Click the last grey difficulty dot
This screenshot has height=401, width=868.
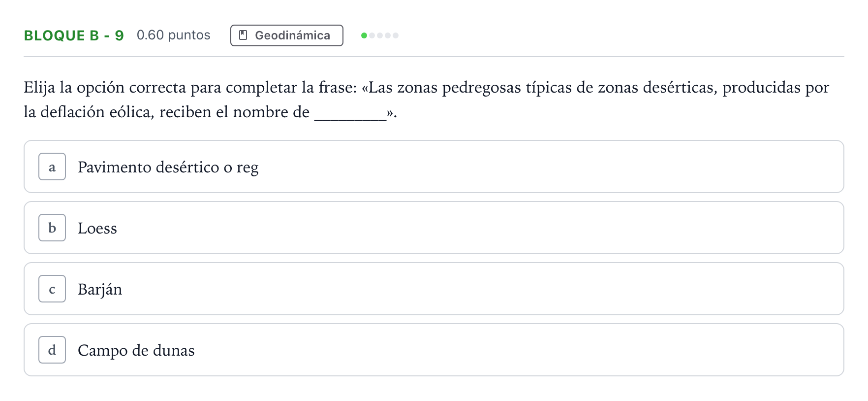click(x=396, y=35)
